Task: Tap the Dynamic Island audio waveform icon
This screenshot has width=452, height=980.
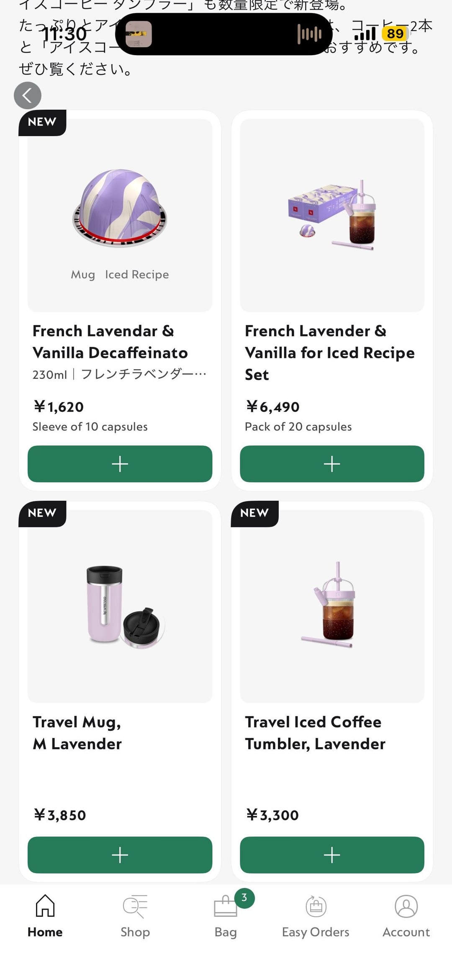Action: tap(309, 34)
